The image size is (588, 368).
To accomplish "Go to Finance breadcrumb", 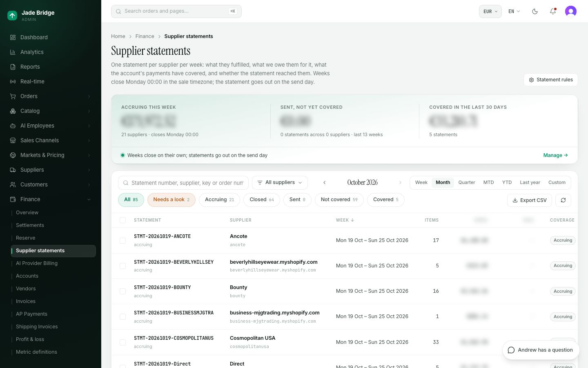I will point(145,36).
